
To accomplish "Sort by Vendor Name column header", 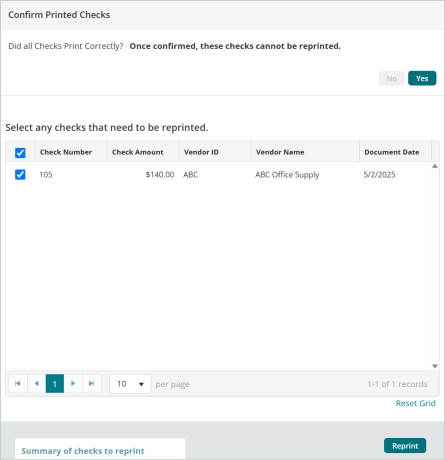I will coord(280,152).
